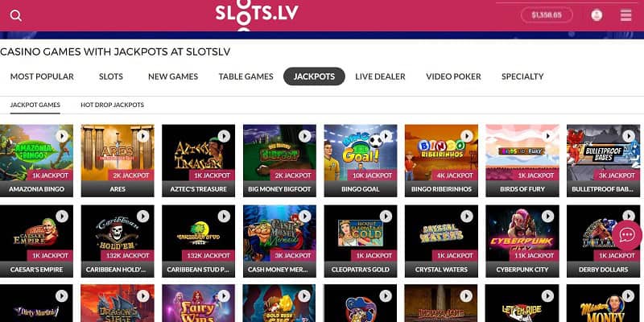Open the live chat bubble icon

[627, 235]
